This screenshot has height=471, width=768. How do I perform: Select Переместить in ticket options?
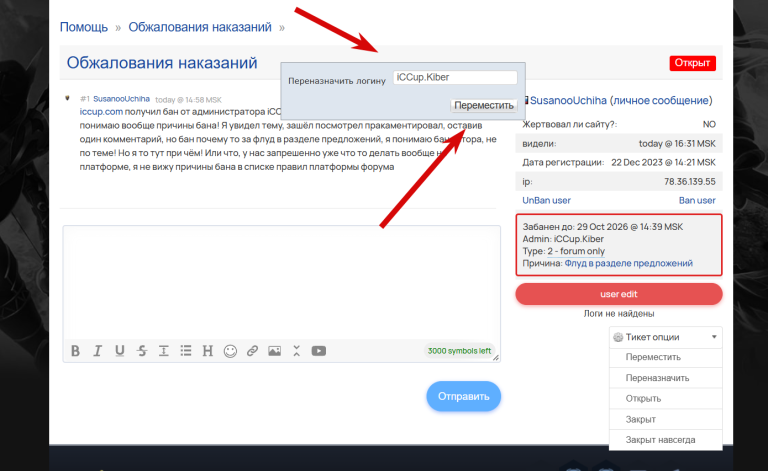click(x=653, y=357)
